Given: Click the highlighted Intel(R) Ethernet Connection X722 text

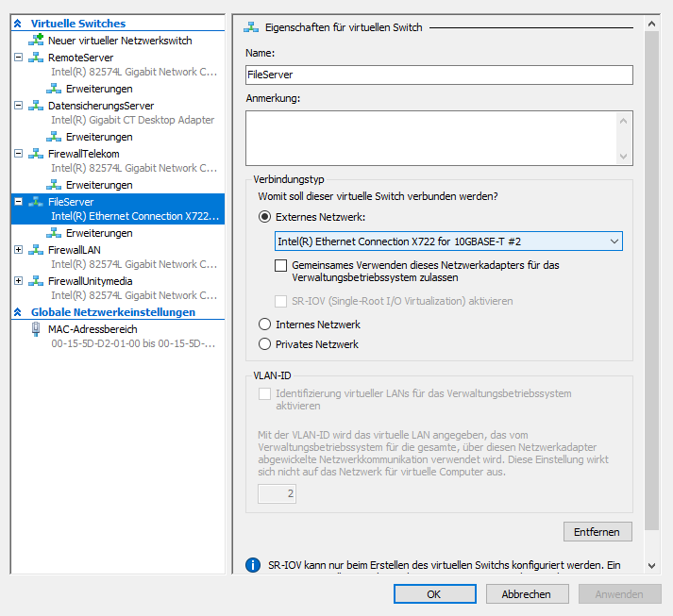Looking at the screenshot, I should pyautogui.click(x=135, y=216).
